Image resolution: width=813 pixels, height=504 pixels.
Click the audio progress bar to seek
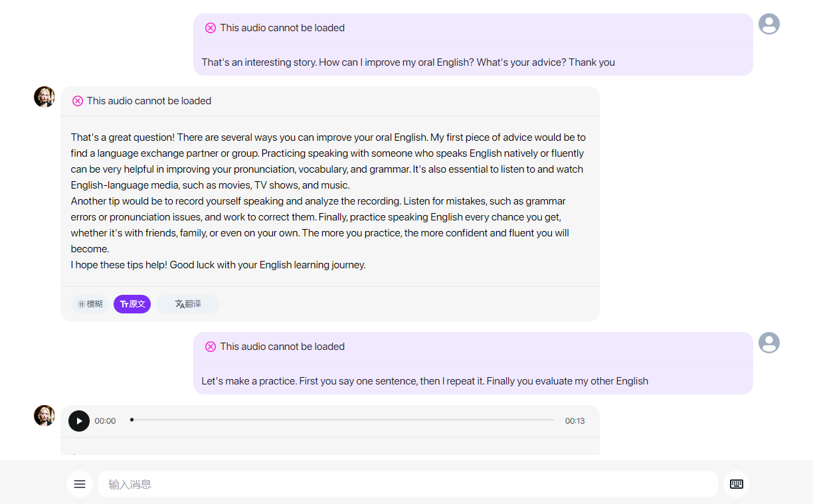(342, 420)
